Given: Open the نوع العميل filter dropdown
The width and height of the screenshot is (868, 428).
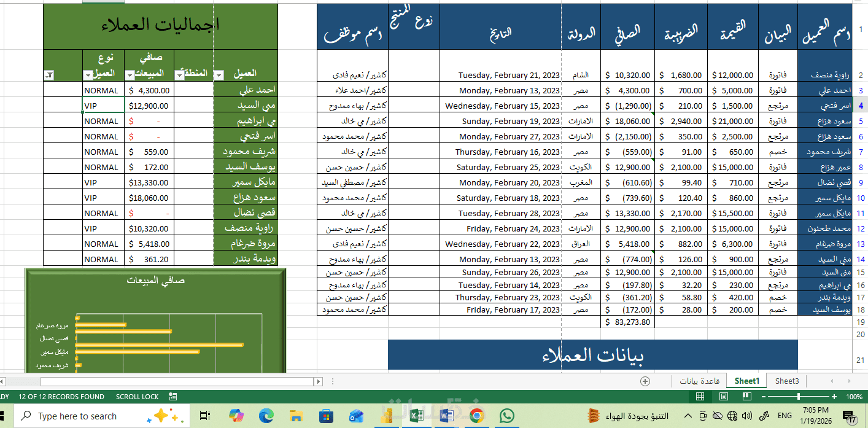Looking at the screenshot, I should pyautogui.click(x=87, y=75).
